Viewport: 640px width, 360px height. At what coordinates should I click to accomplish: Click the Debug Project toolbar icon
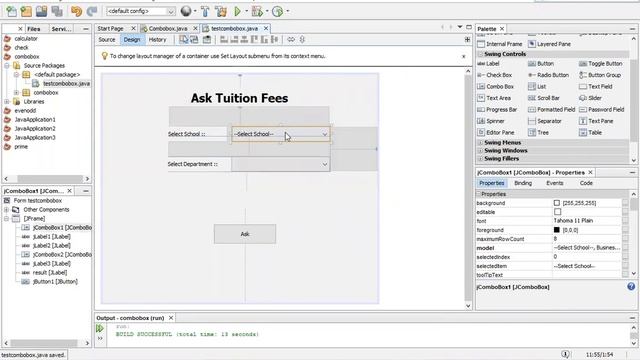click(x=257, y=11)
